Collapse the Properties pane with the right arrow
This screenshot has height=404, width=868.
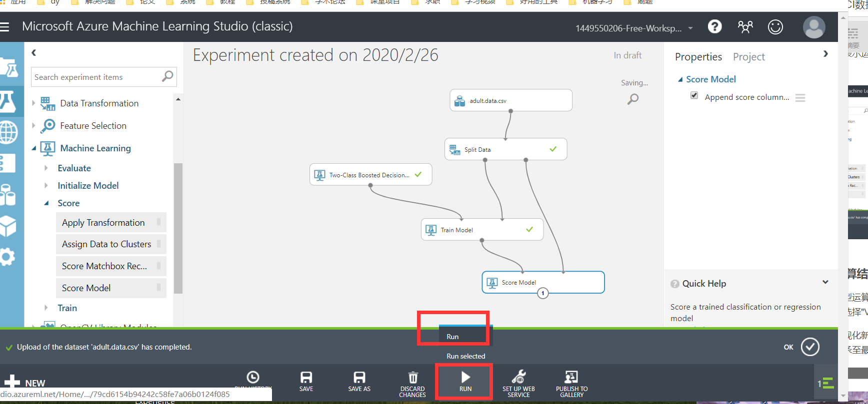pyautogui.click(x=825, y=53)
